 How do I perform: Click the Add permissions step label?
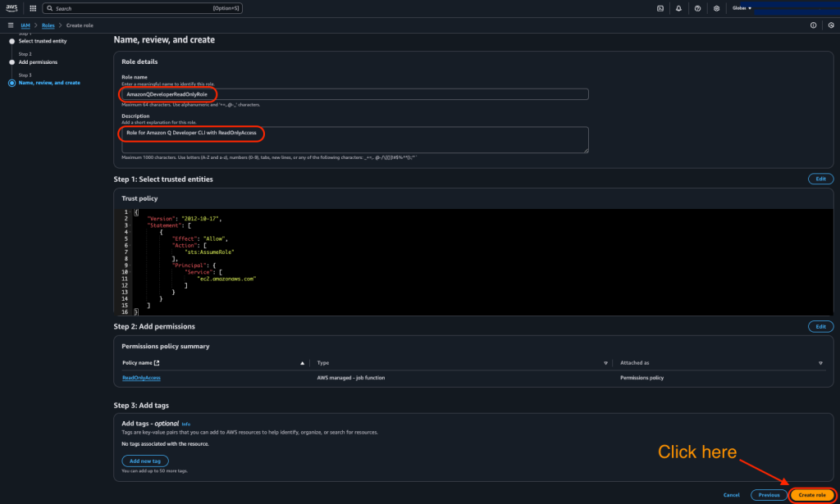point(38,62)
